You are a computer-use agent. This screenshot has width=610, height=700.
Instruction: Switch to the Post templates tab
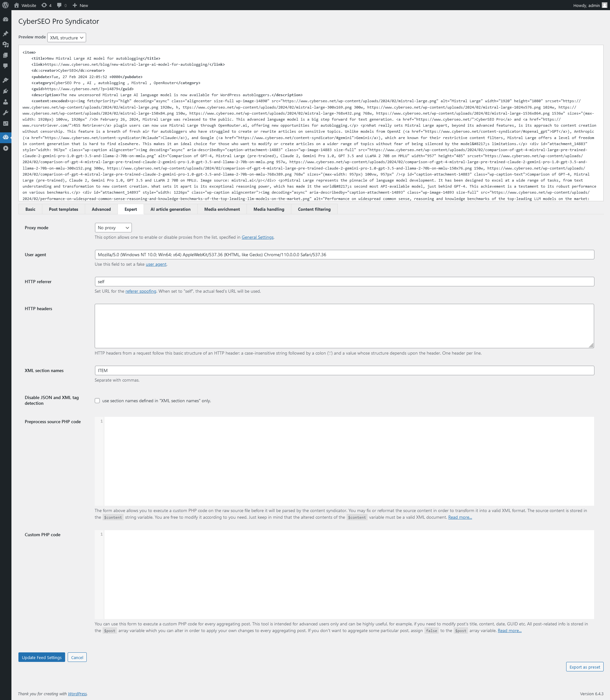click(x=64, y=209)
